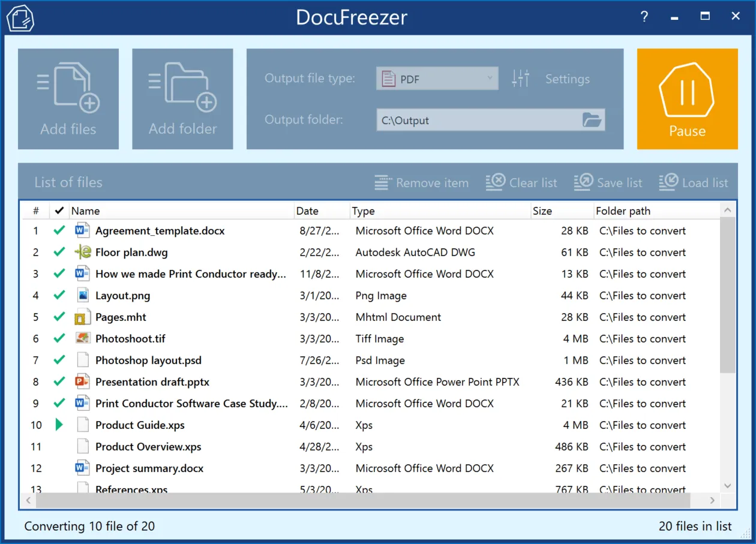Open the Settings sliders icon
The height and width of the screenshot is (544, 756).
pos(520,79)
